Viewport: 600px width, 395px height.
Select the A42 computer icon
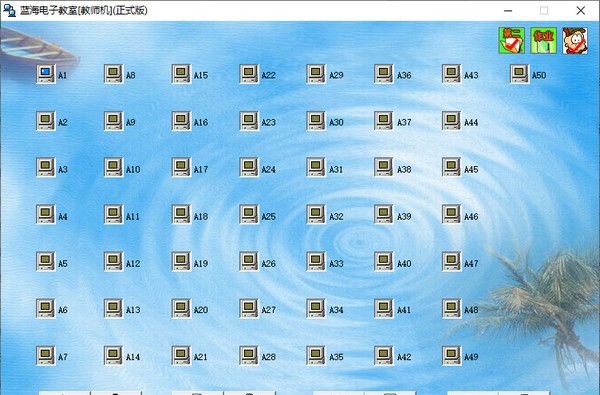click(x=384, y=356)
